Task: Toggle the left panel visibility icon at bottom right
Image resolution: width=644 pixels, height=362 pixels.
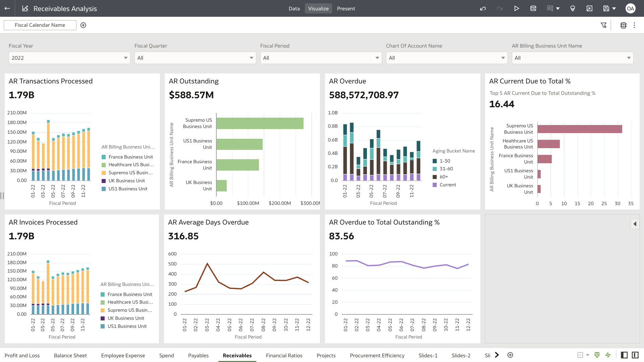Action: pos(624,355)
